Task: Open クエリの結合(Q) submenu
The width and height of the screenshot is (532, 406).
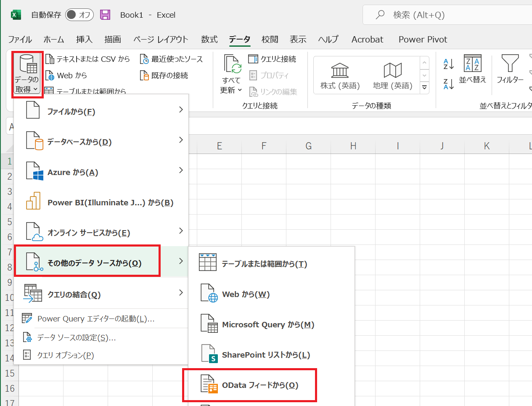Action: pyautogui.click(x=101, y=294)
